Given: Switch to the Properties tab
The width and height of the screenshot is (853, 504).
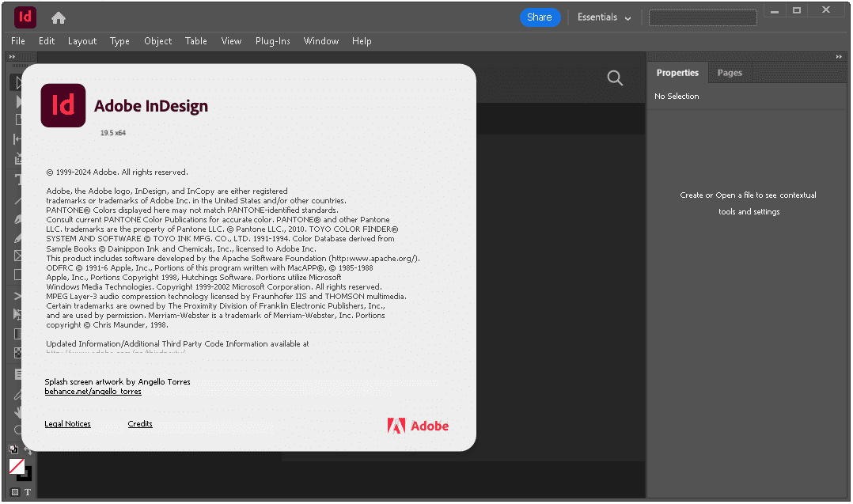Looking at the screenshot, I should point(677,73).
